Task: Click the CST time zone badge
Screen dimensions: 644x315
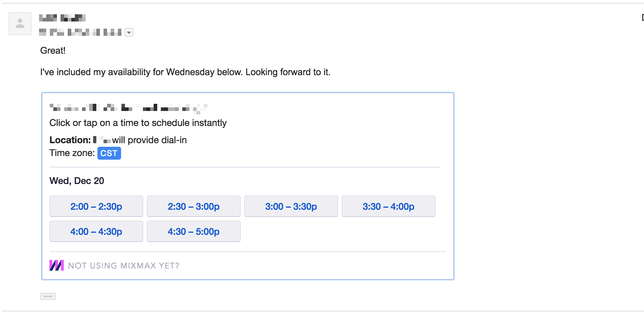Action: tap(109, 153)
